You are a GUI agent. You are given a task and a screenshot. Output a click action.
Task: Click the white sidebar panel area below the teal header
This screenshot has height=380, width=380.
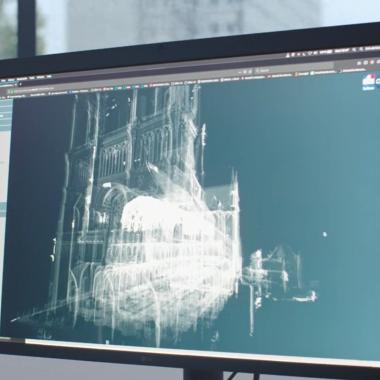(x=5, y=167)
